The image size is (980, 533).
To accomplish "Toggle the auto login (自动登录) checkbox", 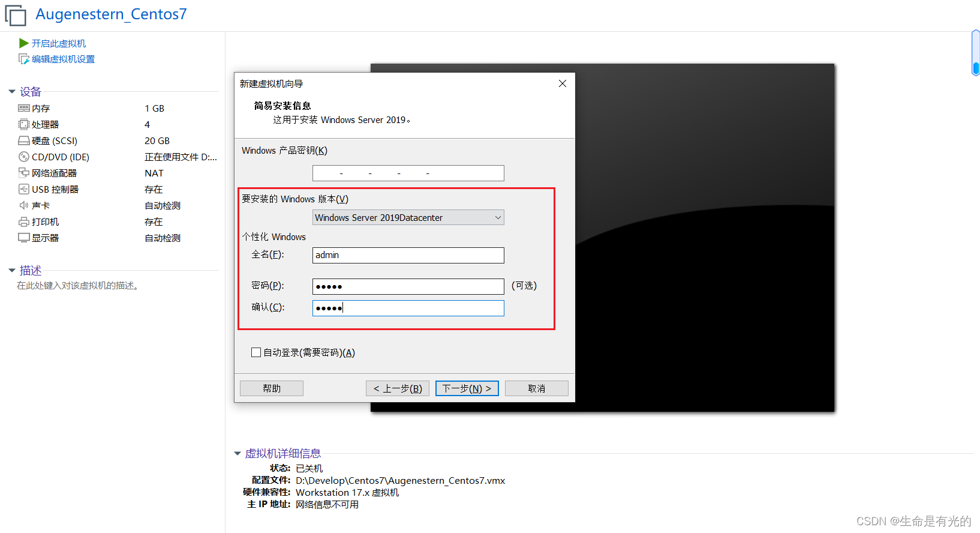I will (256, 352).
